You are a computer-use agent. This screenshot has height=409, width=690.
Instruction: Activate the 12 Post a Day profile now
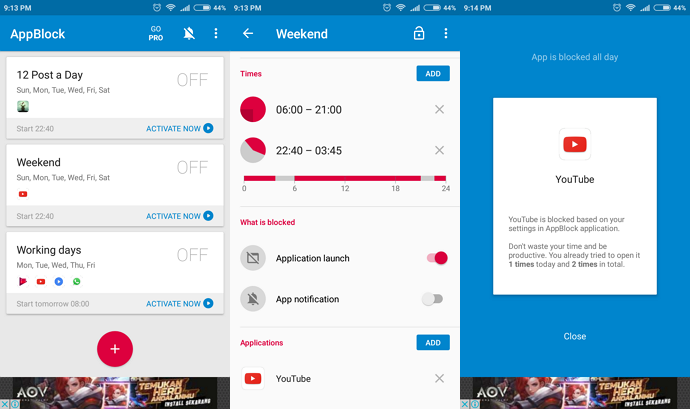point(180,129)
